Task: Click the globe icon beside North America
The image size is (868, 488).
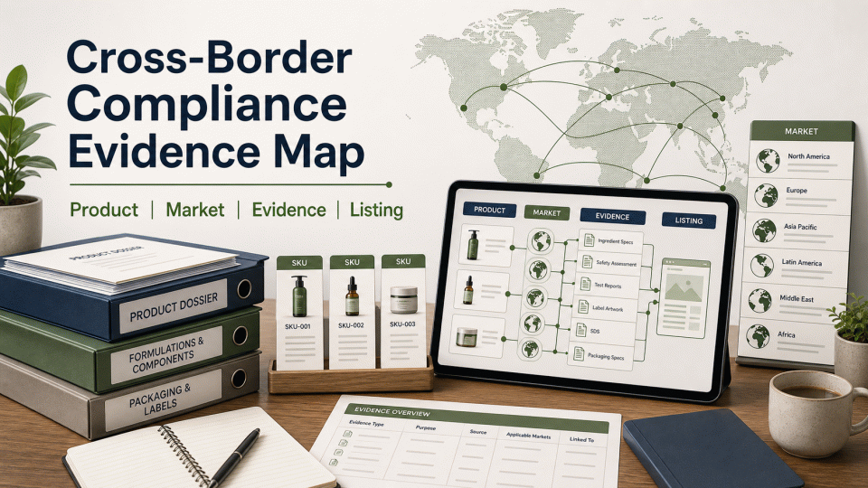Action: pyautogui.click(x=768, y=161)
